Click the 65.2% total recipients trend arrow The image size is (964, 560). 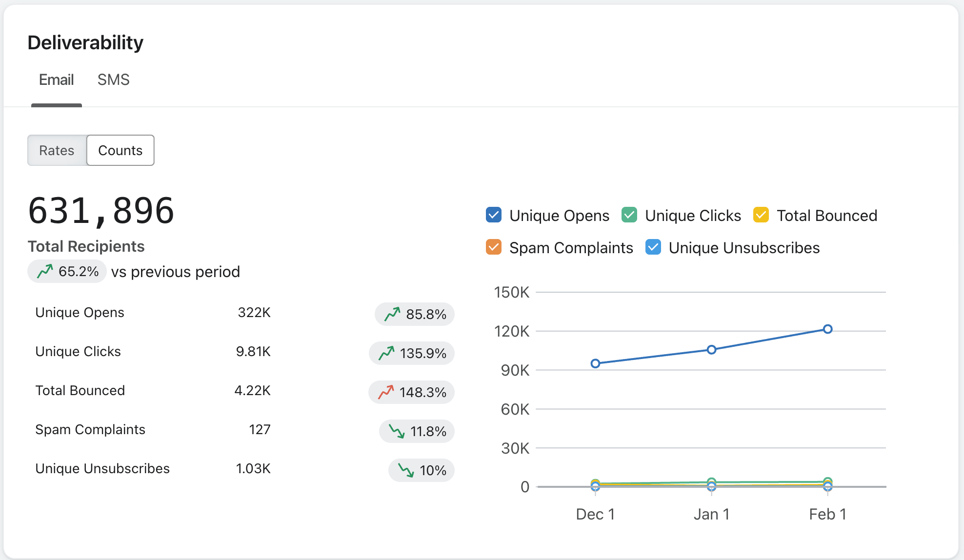(x=45, y=271)
